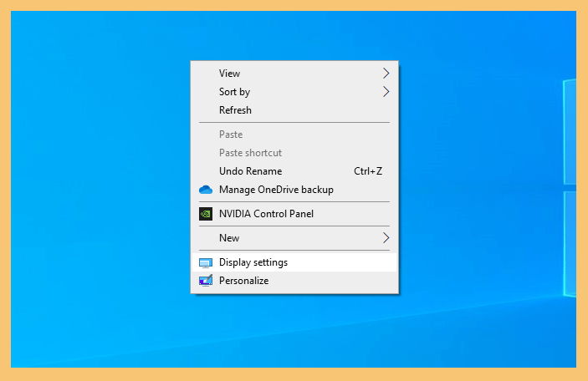This screenshot has width=588, height=381.
Task: Choose Personalize from the menu
Action: point(294,281)
